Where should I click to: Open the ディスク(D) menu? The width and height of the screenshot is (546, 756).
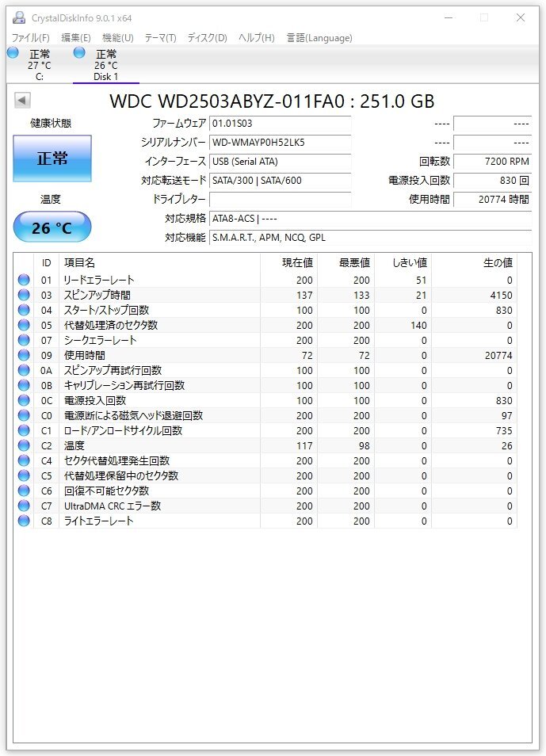[207, 37]
